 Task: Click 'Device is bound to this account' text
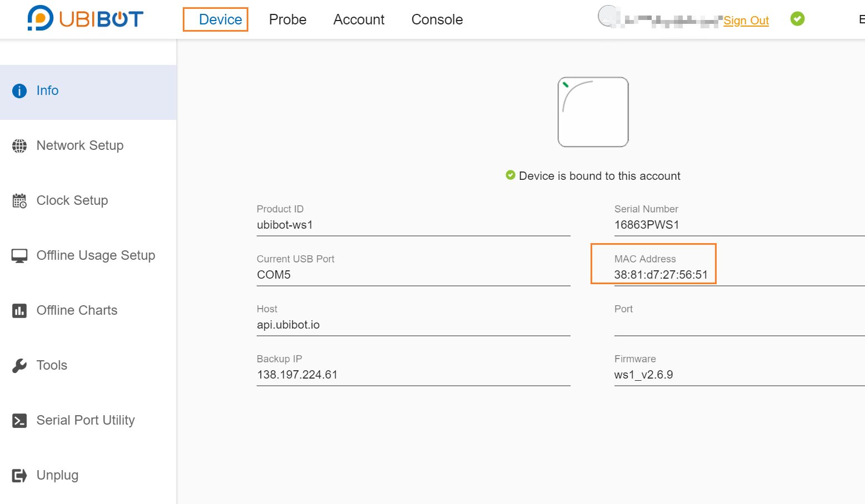599,176
